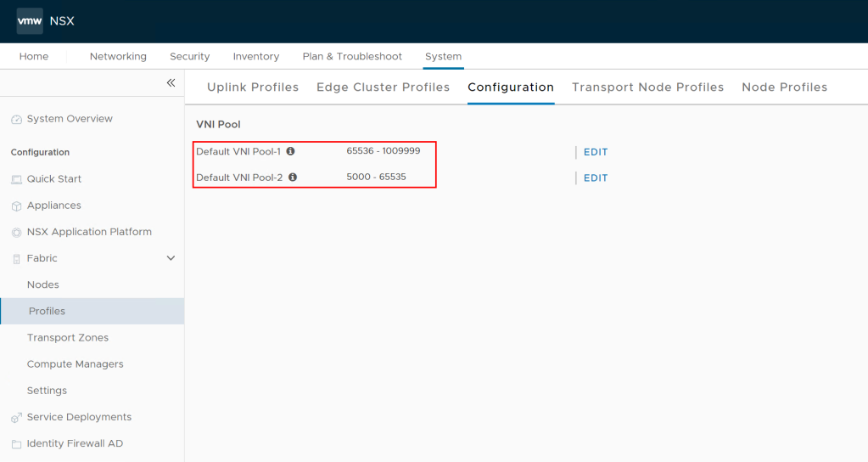This screenshot has width=868, height=462.
Task: Click the Appliances cube icon
Action: point(17,206)
